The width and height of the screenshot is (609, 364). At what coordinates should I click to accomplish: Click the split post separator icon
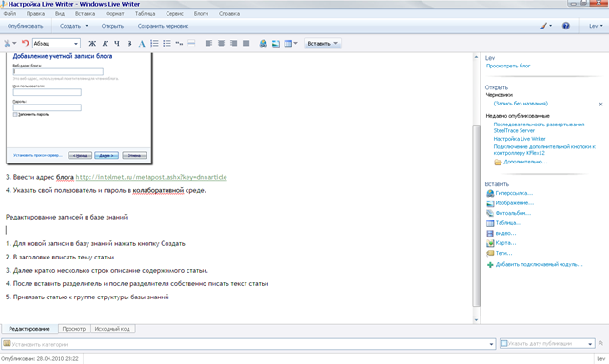[191, 43]
